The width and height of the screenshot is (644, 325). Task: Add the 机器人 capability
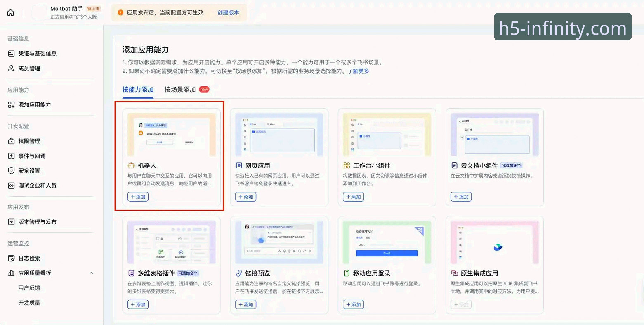(x=138, y=197)
